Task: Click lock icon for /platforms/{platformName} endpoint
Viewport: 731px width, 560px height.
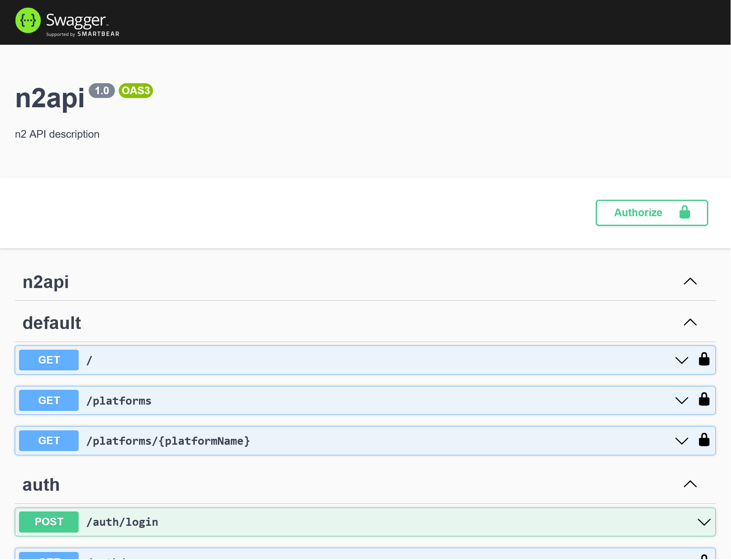Action: tap(704, 440)
